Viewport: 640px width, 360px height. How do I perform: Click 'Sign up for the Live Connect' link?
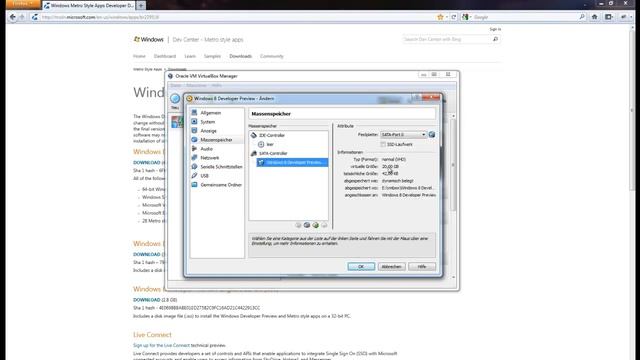pos(161,345)
